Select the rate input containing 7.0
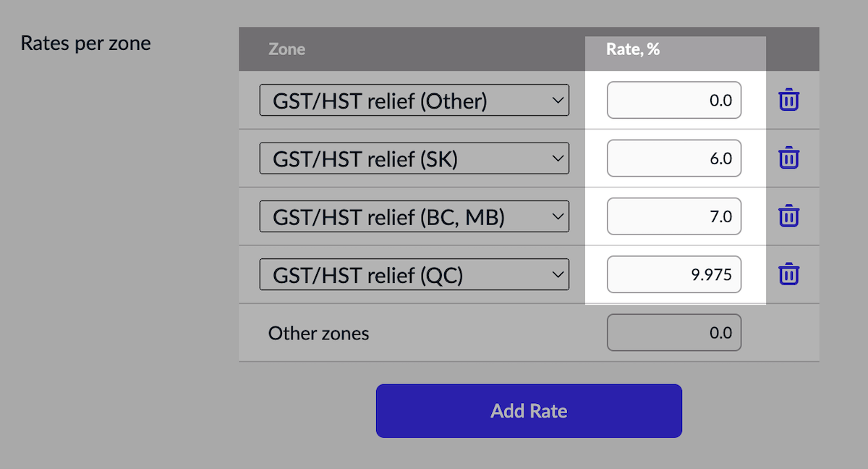868x469 pixels. click(673, 216)
